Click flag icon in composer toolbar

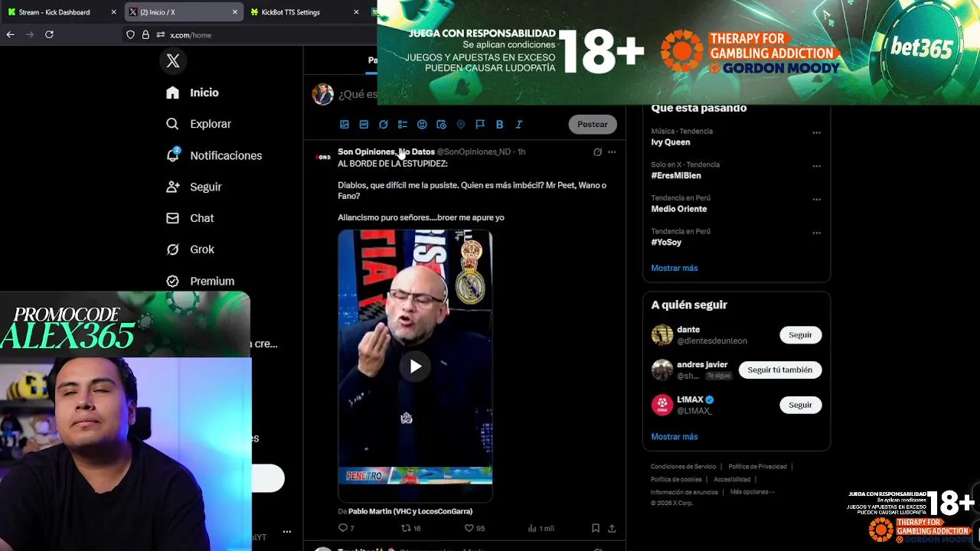tap(480, 124)
